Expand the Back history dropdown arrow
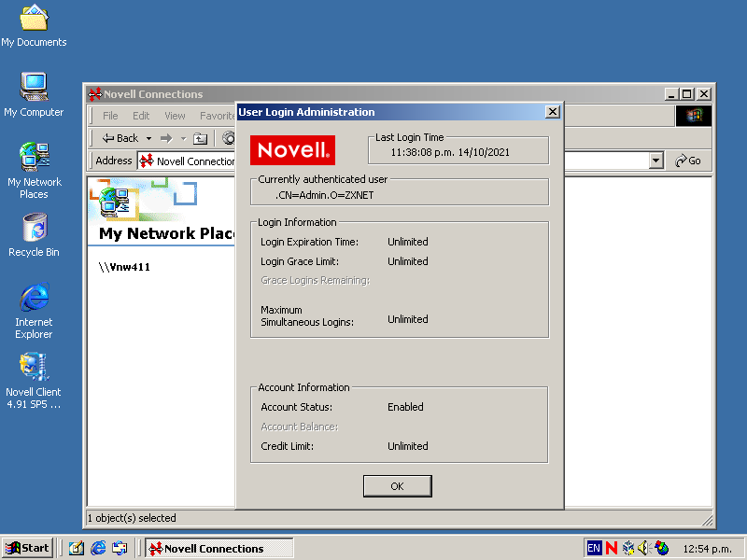 (x=148, y=138)
